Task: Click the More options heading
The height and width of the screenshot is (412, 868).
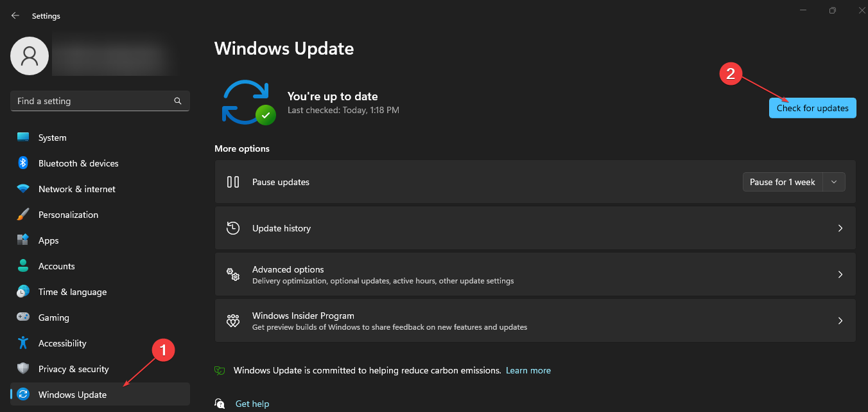Action: click(x=242, y=148)
